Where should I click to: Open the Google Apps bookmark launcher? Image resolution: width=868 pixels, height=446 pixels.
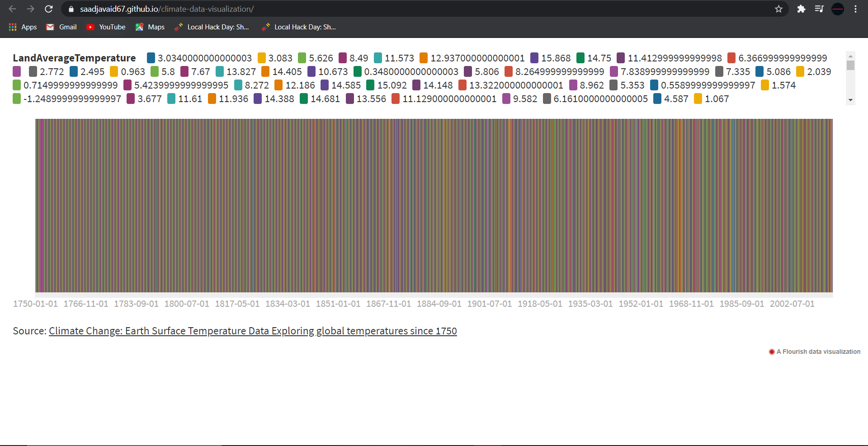[12, 27]
